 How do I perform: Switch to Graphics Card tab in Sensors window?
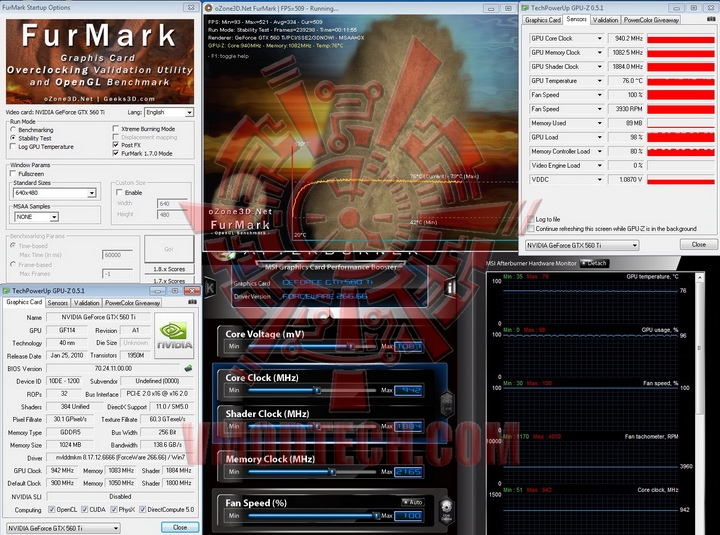[x=543, y=20]
